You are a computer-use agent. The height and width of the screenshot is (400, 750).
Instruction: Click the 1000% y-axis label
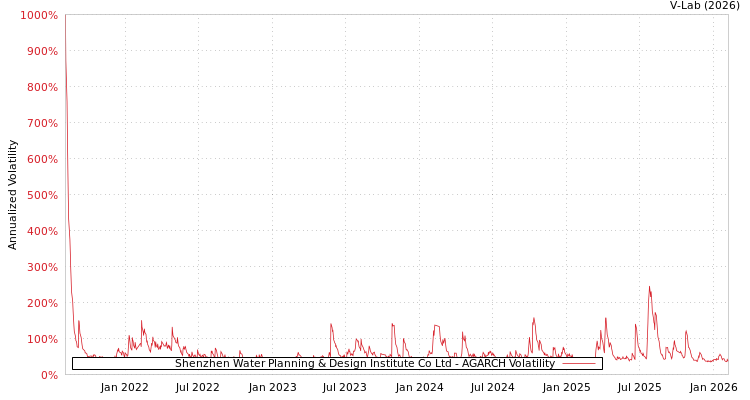click(x=39, y=15)
